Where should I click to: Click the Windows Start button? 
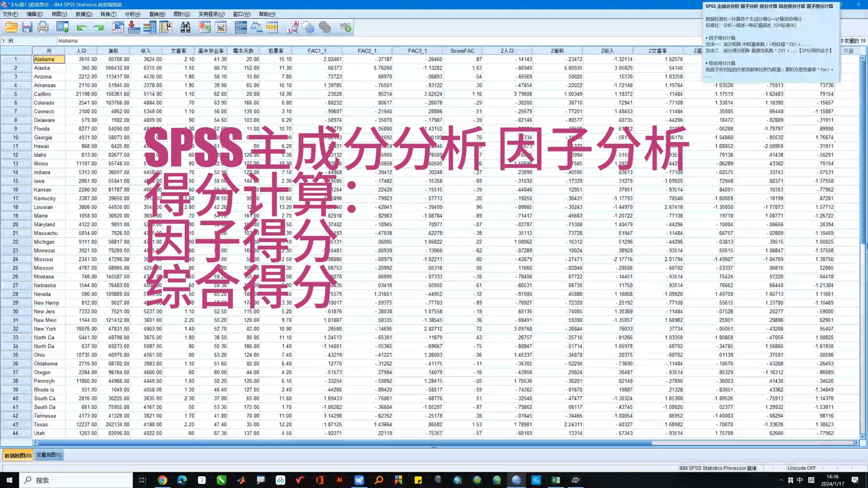(x=9, y=480)
